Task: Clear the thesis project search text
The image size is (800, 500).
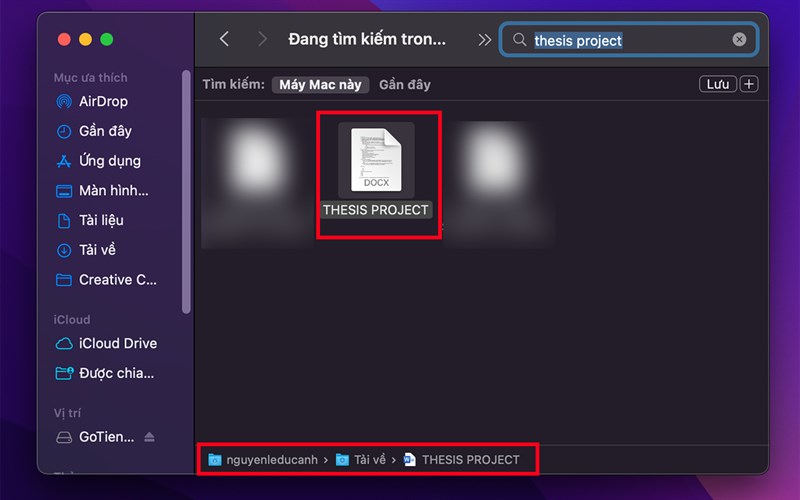Action: (x=739, y=40)
